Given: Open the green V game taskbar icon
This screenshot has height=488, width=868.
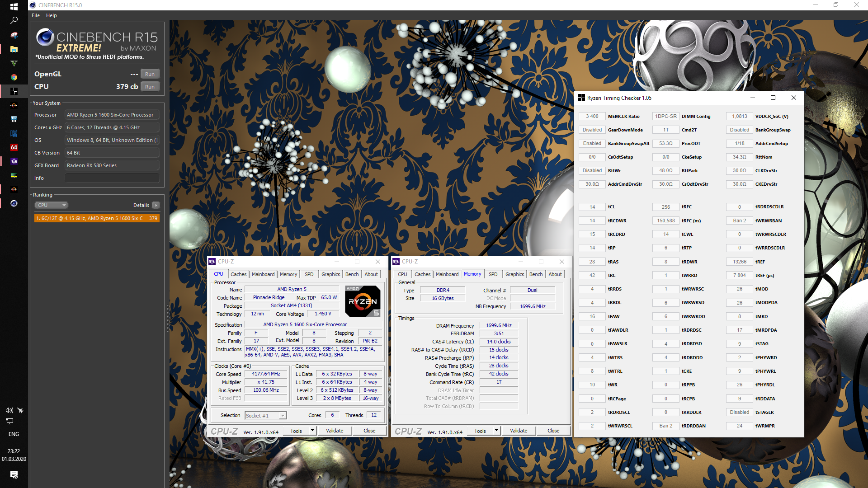Looking at the screenshot, I should coord(14,63).
